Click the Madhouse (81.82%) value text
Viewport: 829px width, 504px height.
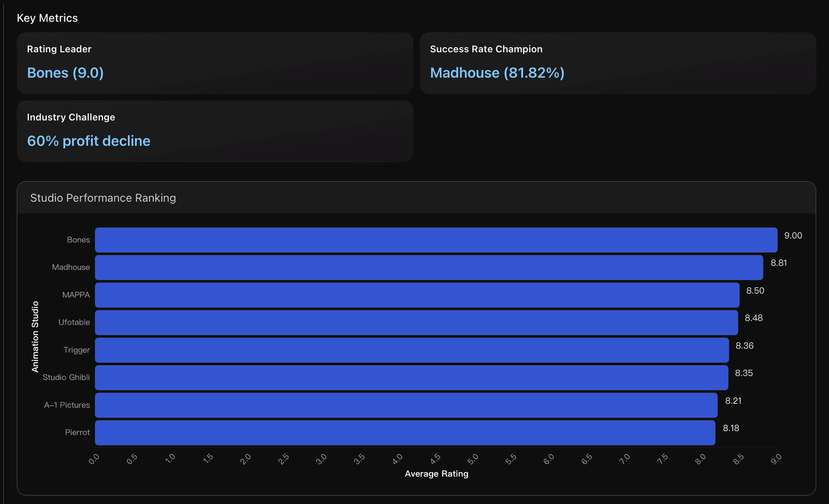coord(497,73)
